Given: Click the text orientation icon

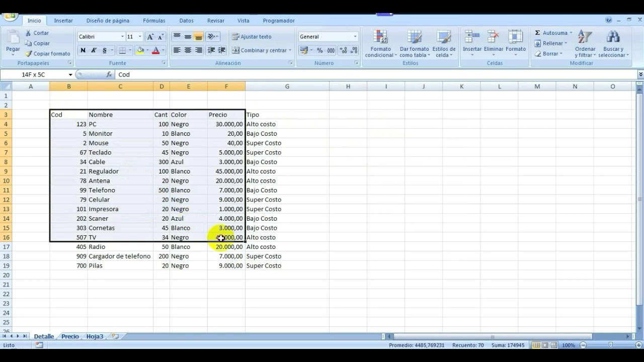Looking at the screenshot, I should point(212,37).
